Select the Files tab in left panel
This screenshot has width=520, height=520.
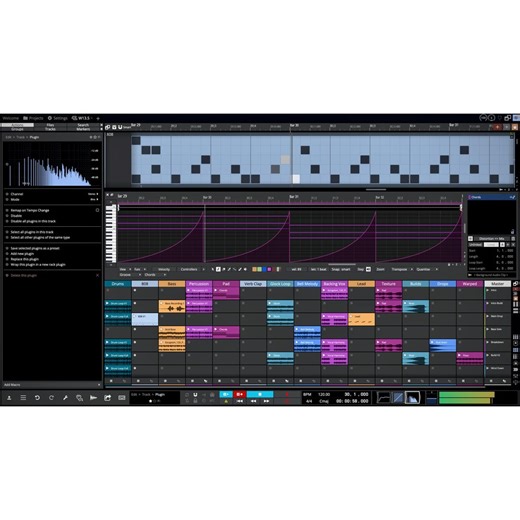[x=50, y=125]
